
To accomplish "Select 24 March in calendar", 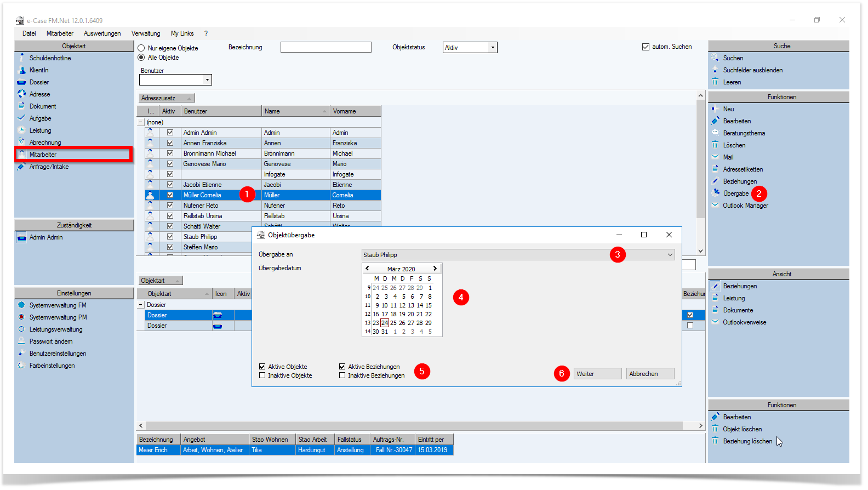I will tap(385, 323).
